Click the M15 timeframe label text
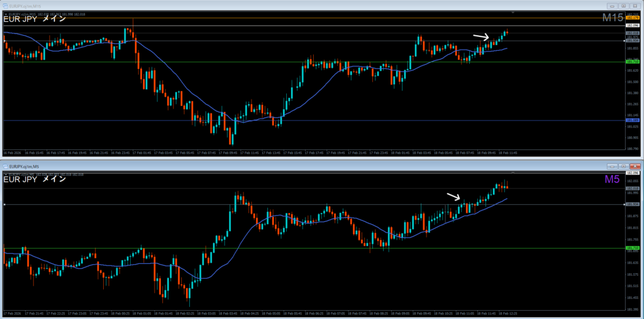 pos(612,18)
